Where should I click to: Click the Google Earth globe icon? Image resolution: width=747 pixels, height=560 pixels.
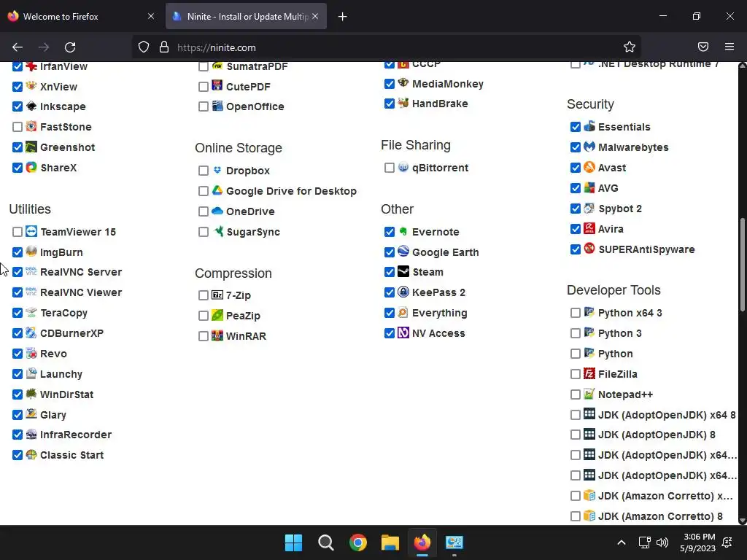tap(403, 252)
